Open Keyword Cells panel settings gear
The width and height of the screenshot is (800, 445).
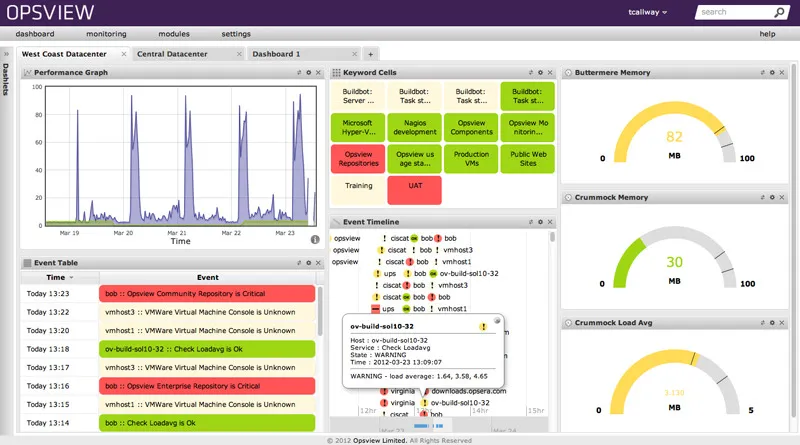click(540, 73)
